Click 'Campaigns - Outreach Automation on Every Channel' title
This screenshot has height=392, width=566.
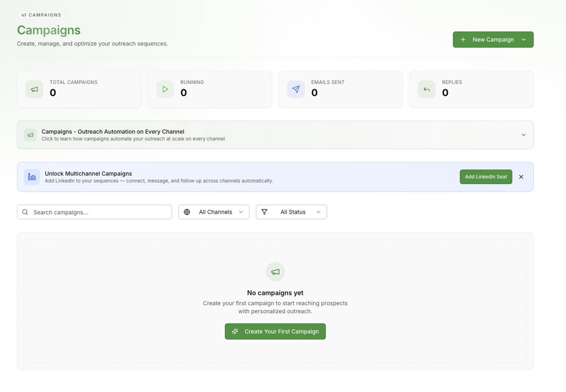point(113,131)
